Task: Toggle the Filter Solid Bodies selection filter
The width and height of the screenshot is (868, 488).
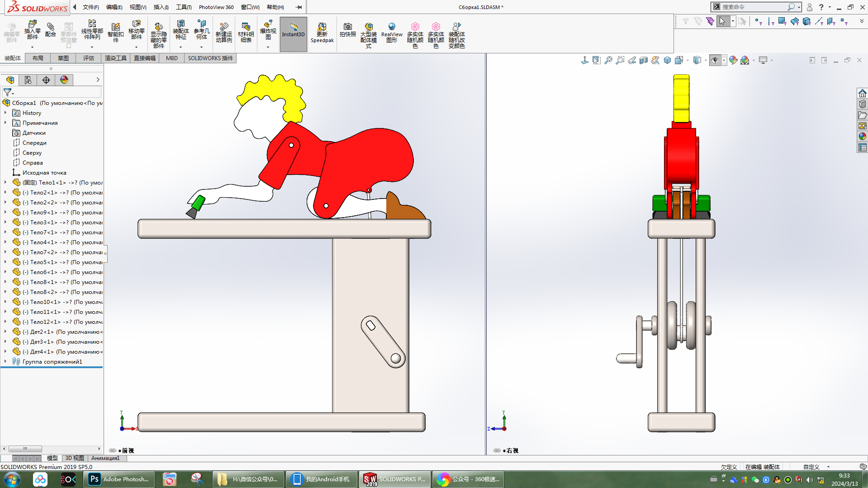Action: coord(807,21)
